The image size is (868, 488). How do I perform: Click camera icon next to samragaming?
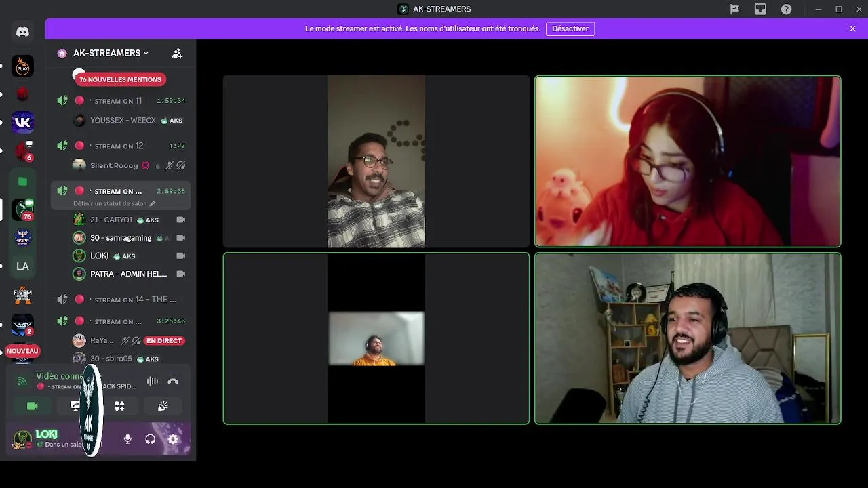point(181,238)
